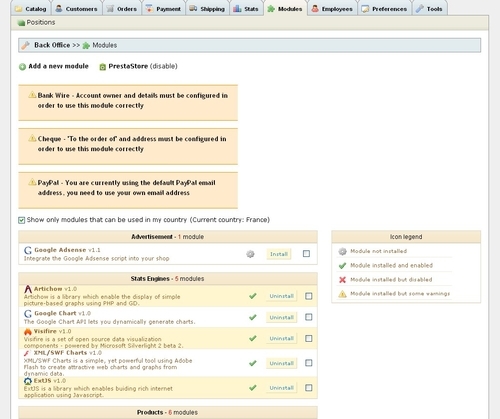The height and width of the screenshot is (419, 500).
Task: Click ExtJS enabled green checkmark
Action: (x=253, y=388)
